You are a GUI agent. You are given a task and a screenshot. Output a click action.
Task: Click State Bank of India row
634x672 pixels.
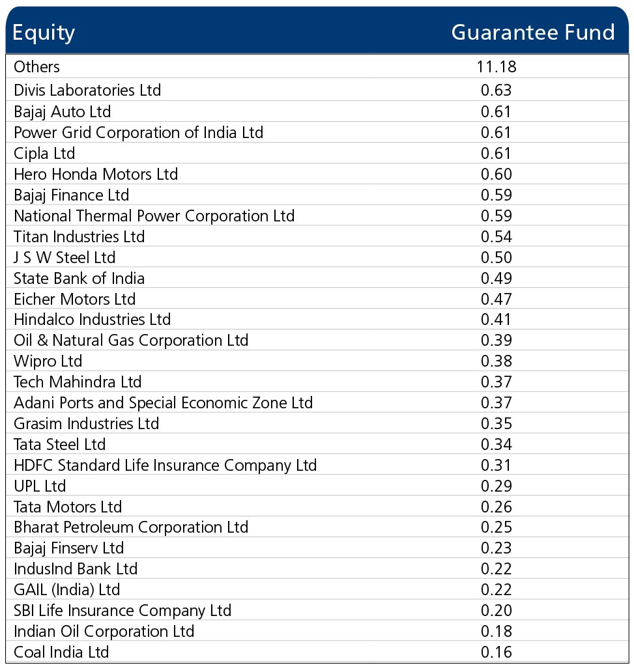79,278
